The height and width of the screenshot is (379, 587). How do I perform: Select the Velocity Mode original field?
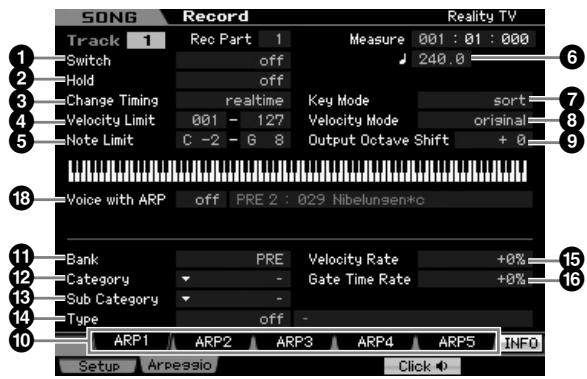pyautogui.click(x=475, y=120)
